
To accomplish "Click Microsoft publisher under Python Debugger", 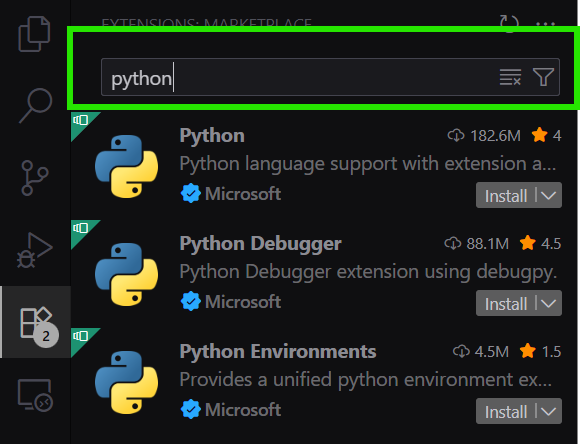I will (x=231, y=302).
